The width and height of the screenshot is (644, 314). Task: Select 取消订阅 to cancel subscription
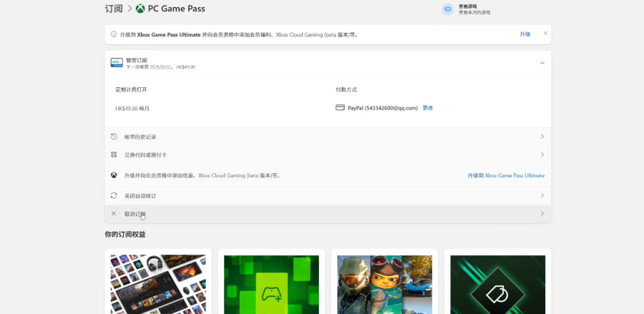(x=328, y=214)
